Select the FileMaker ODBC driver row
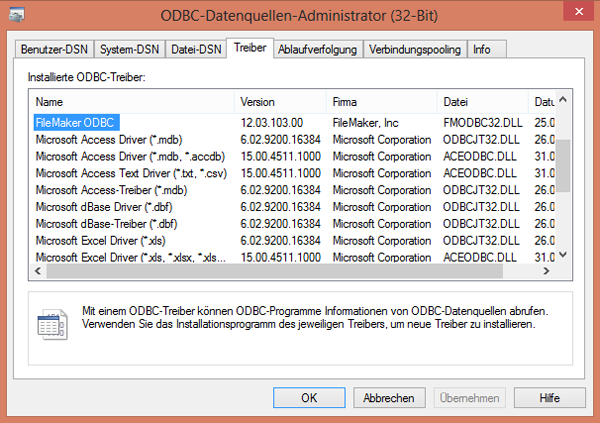The image size is (600, 423). [76, 122]
